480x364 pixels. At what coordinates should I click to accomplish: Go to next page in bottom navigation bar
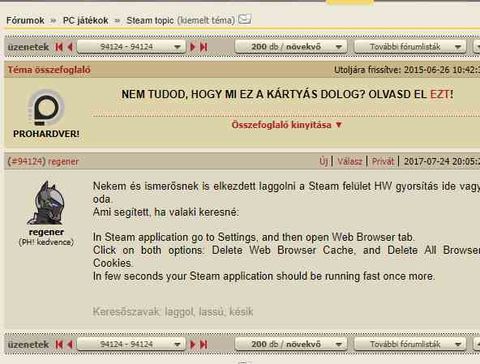192,344
